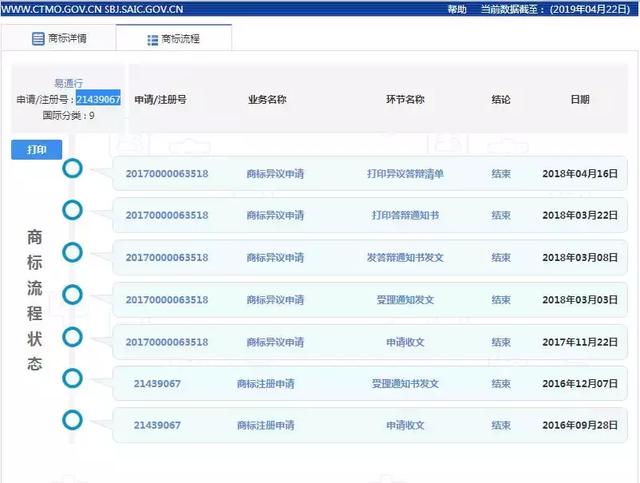Screen dimensions: 640x483
Task: Click the highlighted registration number 21439067
Action: (98, 100)
